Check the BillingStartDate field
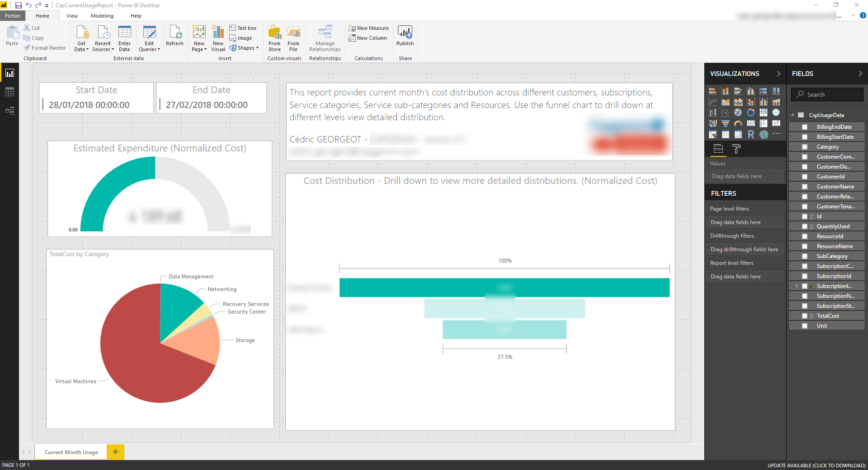 805,137
